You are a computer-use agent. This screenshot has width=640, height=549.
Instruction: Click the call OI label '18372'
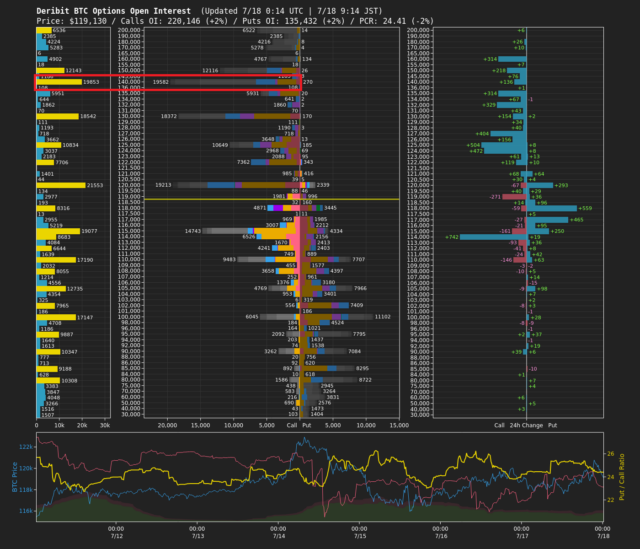point(169,116)
